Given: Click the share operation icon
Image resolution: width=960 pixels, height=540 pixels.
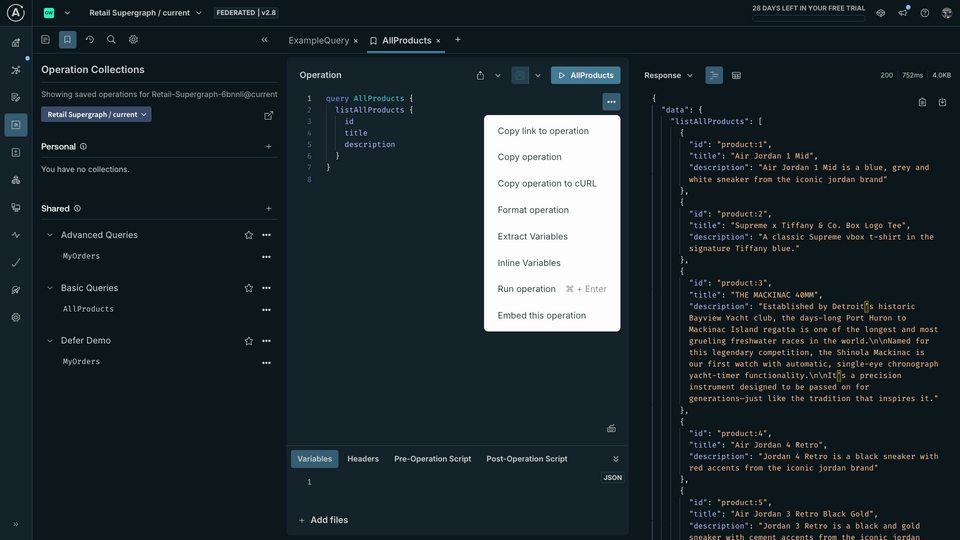Looking at the screenshot, I should (x=480, y=75).
